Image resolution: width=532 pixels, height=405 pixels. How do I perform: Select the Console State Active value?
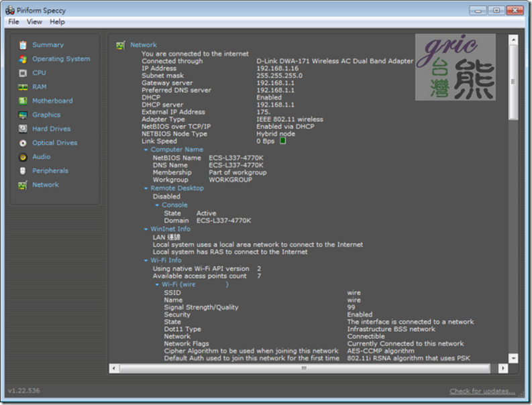(206, 213)
